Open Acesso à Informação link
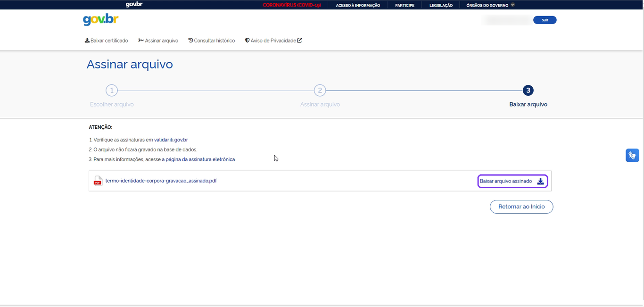 [x=358, y=5]
